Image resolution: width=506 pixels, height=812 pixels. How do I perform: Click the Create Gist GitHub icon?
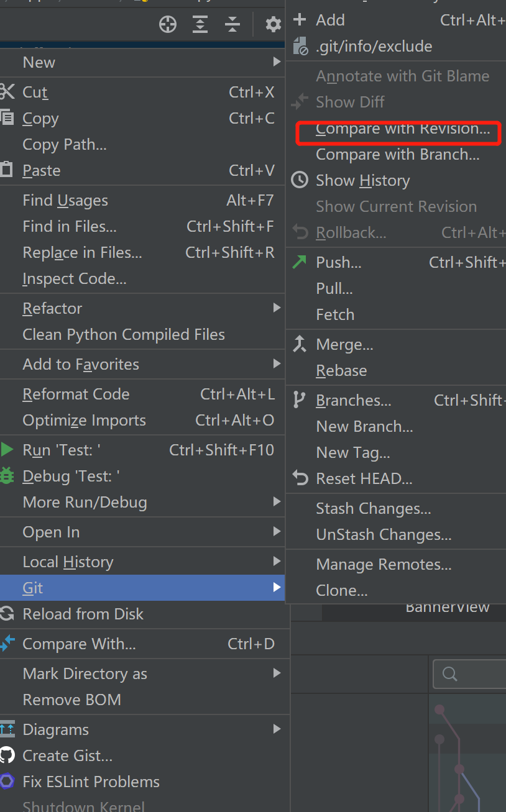(x=7, y=755)
